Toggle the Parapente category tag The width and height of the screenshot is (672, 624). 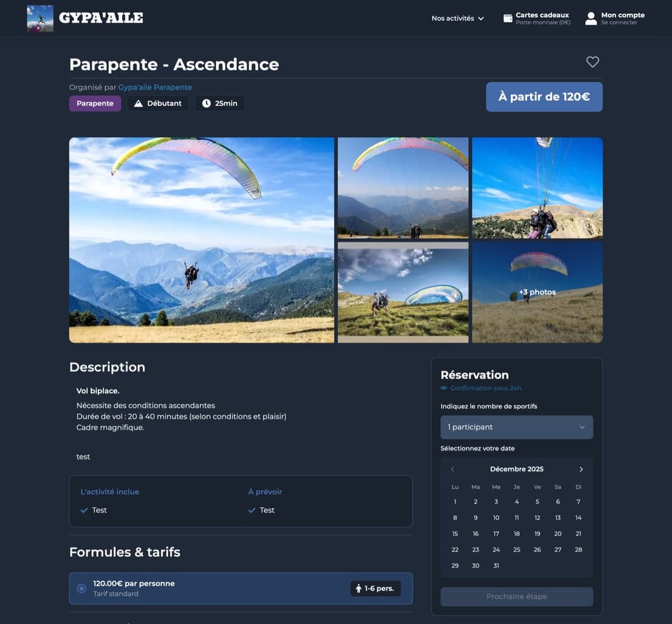click(x=95, y=103)
